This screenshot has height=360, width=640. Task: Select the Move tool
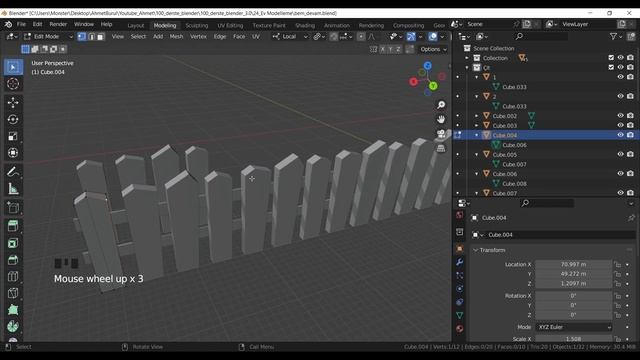click(13, 102)
